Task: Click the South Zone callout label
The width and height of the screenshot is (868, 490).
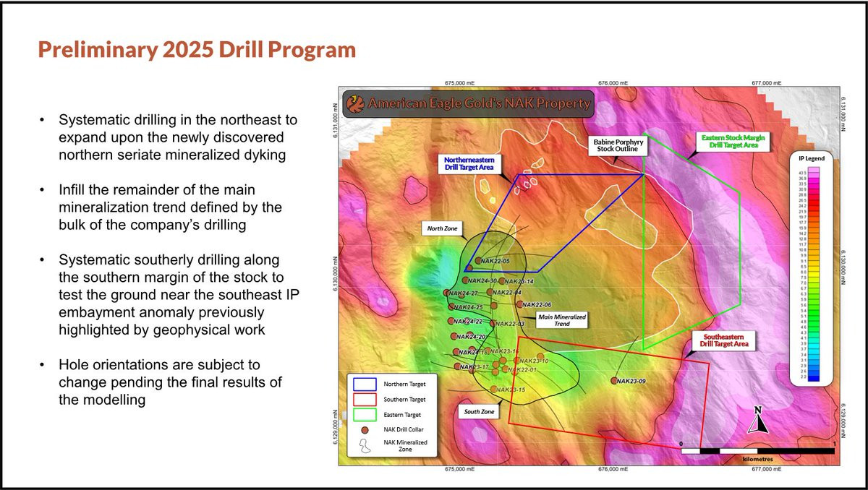Action: (479, 412)
